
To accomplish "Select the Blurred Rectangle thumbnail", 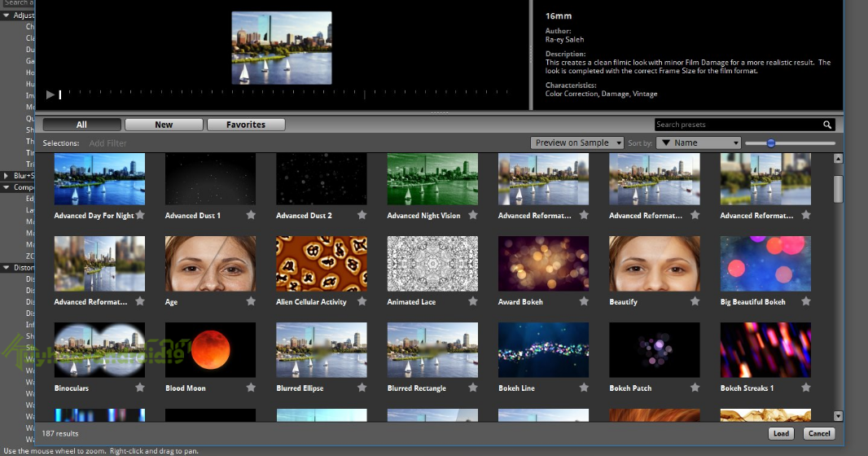I will click(432, 350).
